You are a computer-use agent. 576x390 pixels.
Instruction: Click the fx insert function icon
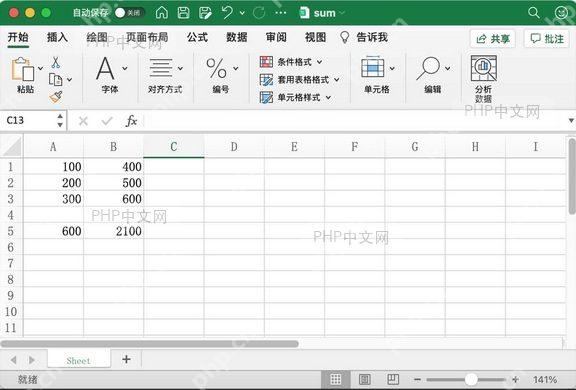coord(131,121)
